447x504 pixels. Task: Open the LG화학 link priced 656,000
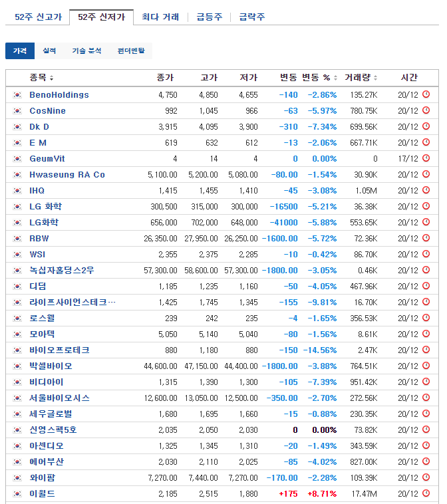pos(44,223)
